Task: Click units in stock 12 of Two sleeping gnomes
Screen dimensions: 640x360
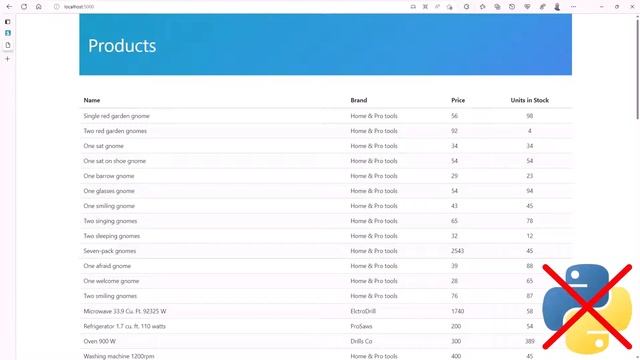Action: coord(529,236)
